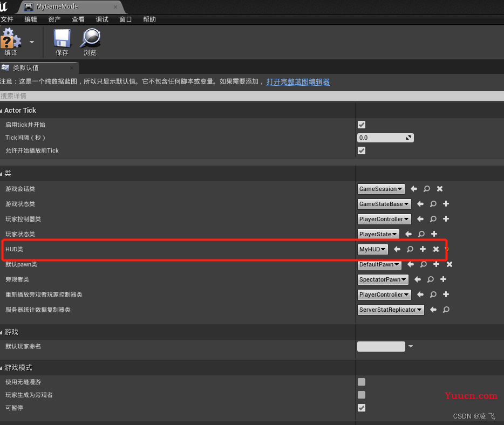Collapse the 游戏模式 section

click(1, 368)
